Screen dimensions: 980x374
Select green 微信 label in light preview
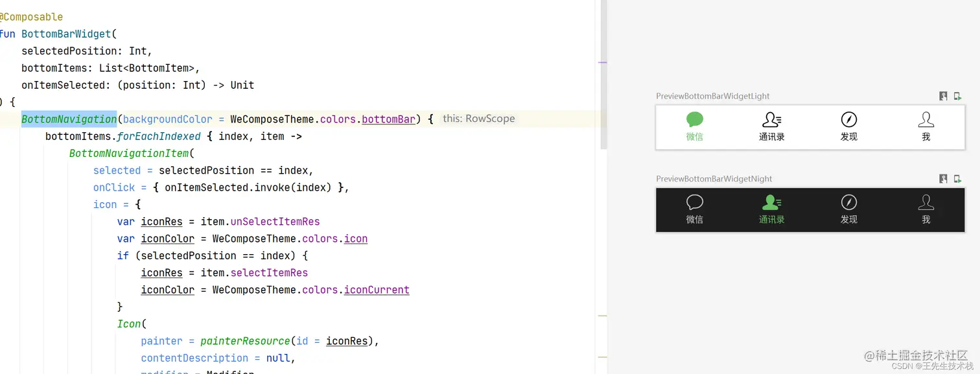695,137
